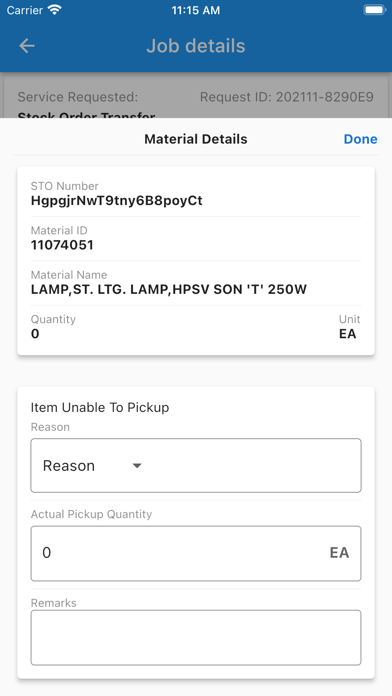Image resolution: width=392 pixels, height=696 pixels.
Task: Tap the back arrow icon
Action: pyautogui.click(x=27, y=46)
